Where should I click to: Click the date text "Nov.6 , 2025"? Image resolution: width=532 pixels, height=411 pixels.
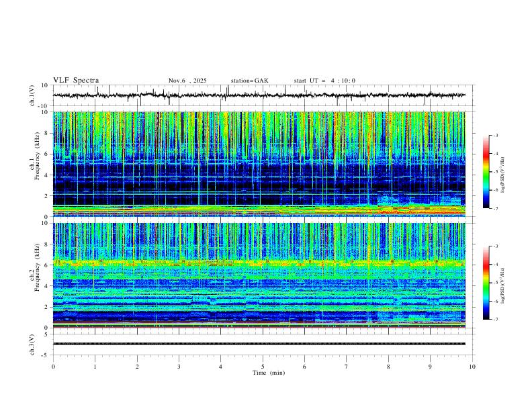[x=187, y=81]
